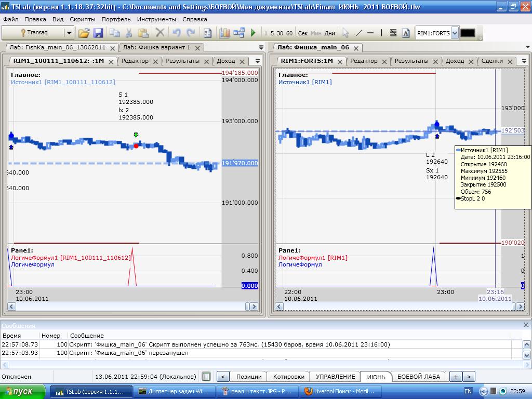532x399 pixels.
Task: Save using the floppy disk icon
Action: (98, 33)
